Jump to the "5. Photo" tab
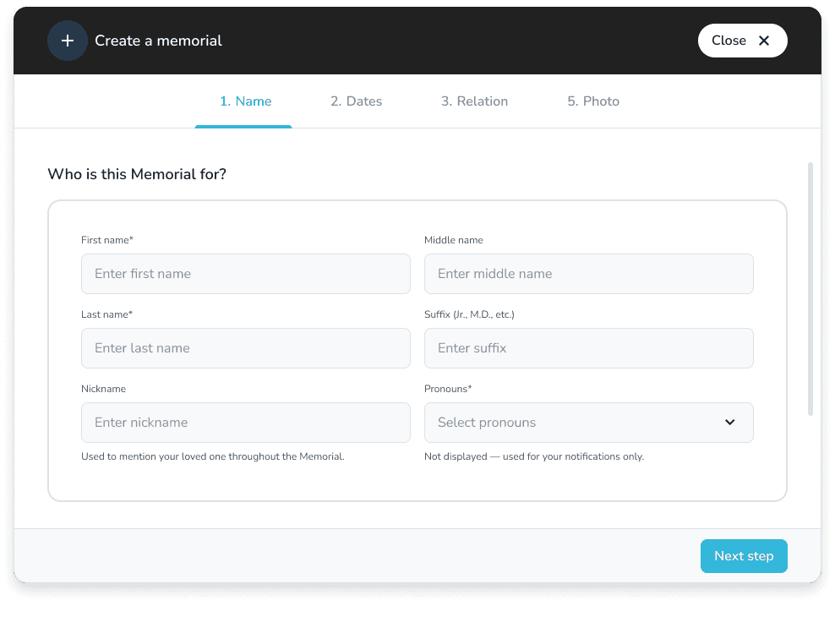835x644 pixels. (x=592, y=101)
